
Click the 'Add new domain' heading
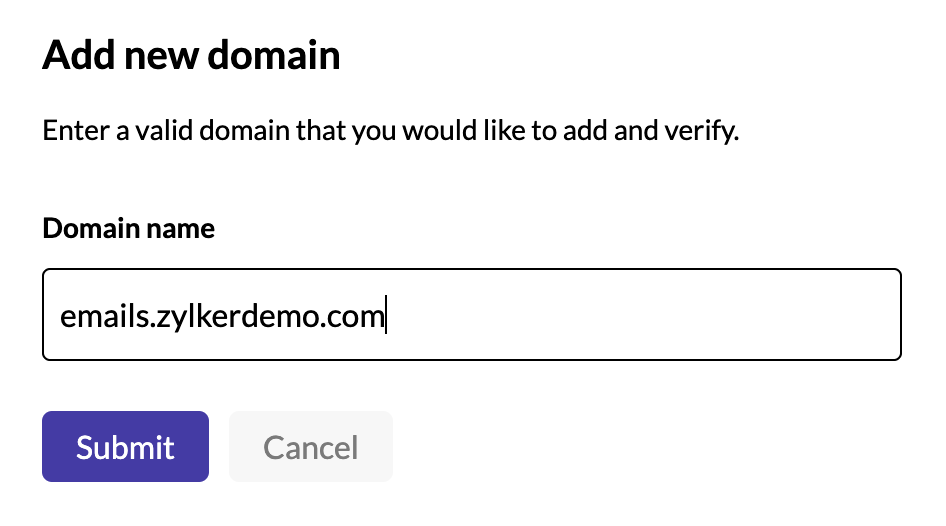[191, 55]
